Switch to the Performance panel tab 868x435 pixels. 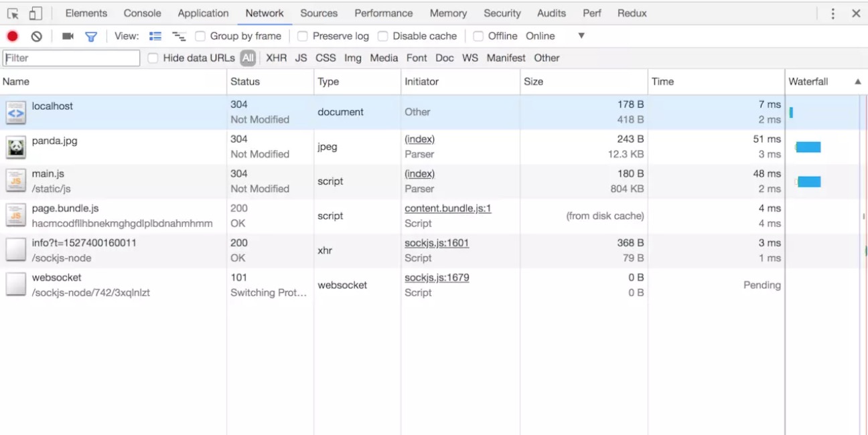(383, 13)
